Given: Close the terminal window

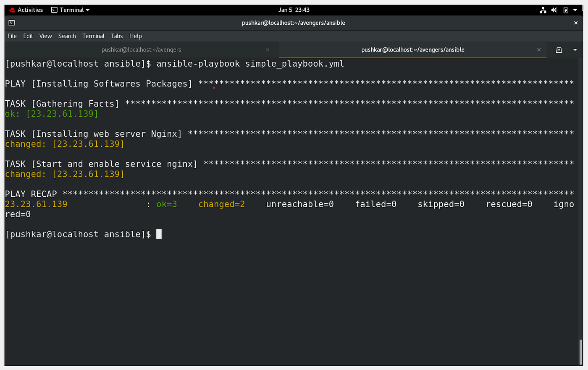Looking at the screenshot, I should click(x=576, y=23).
